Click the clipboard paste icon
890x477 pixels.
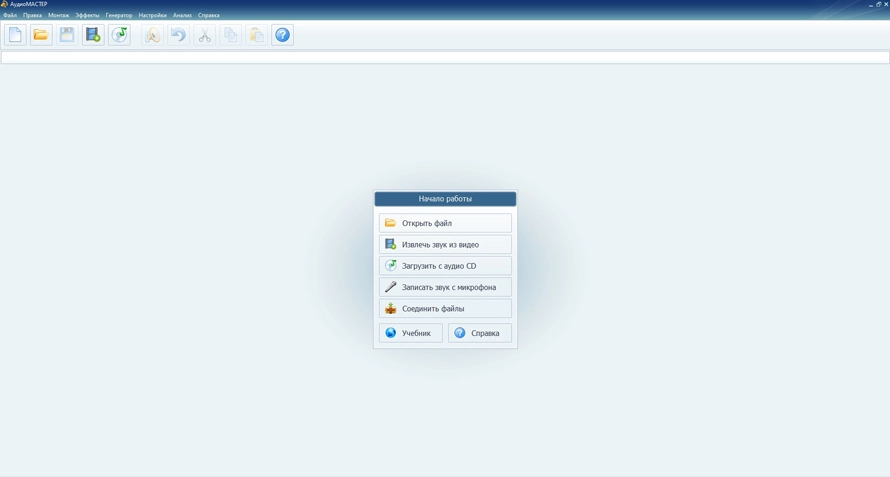(257, 35)
